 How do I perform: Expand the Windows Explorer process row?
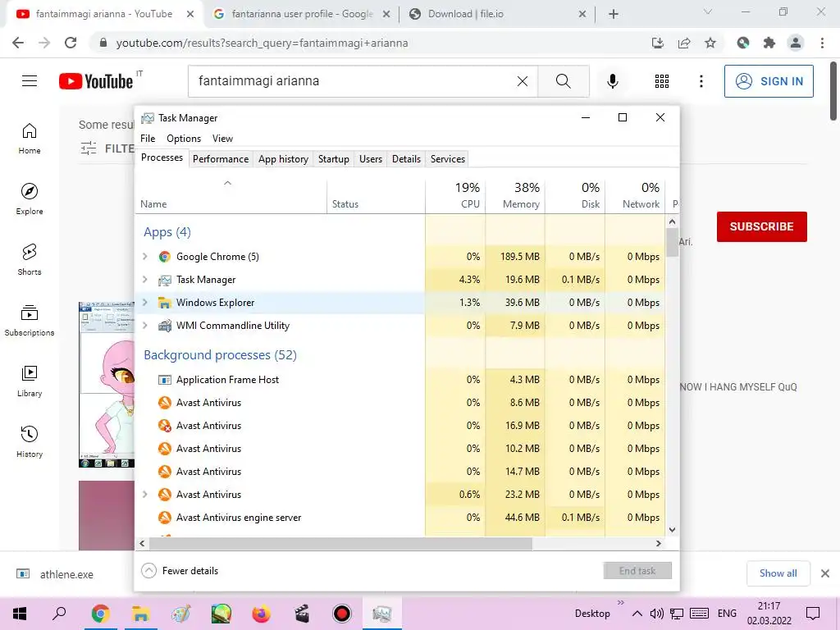144,303
